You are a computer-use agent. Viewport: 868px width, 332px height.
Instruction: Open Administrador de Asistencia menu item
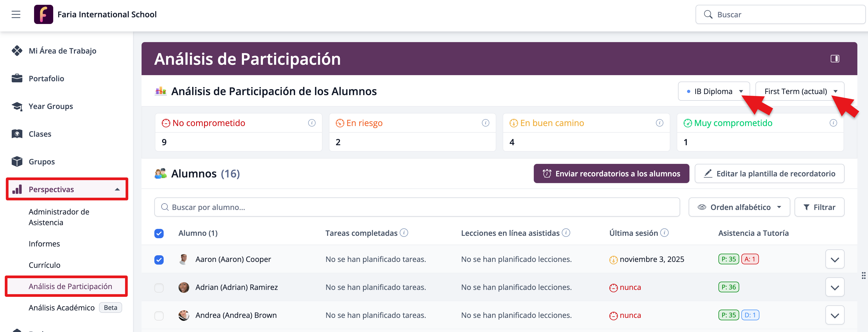click(59, 217)
